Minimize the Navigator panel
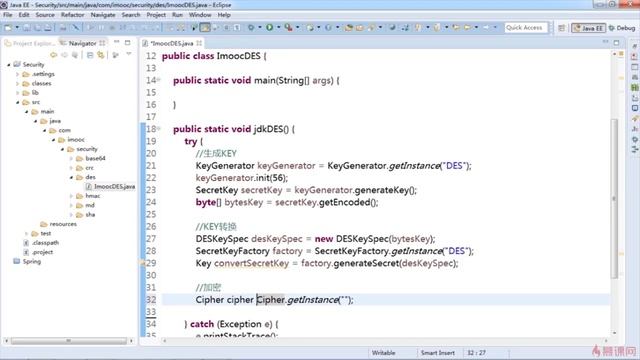Image resolution: width=640 pixels, height=360 pixels. click(117, 42)
